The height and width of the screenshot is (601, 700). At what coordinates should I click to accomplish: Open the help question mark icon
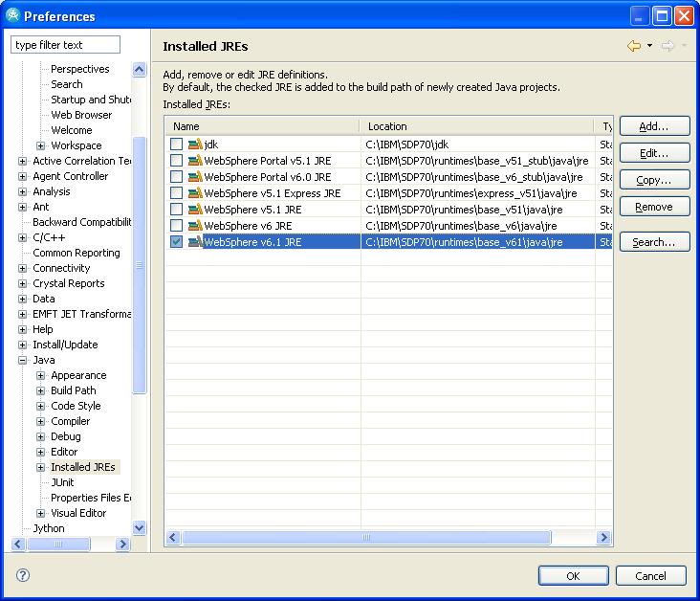pos(23,575)
